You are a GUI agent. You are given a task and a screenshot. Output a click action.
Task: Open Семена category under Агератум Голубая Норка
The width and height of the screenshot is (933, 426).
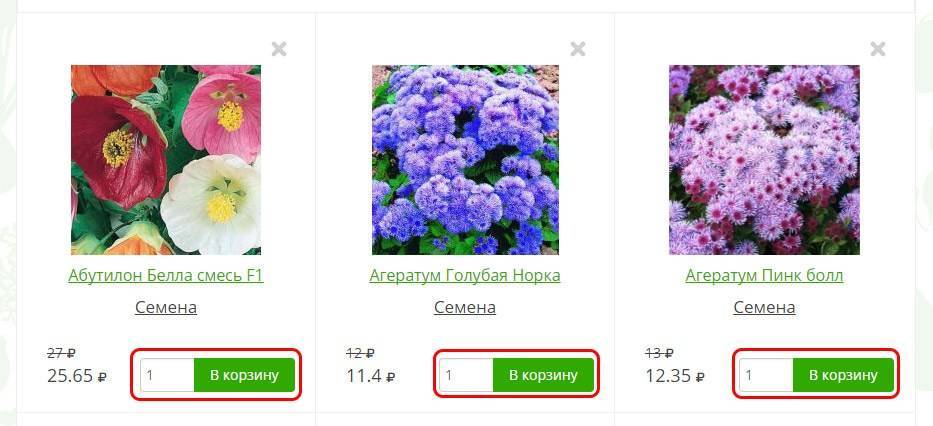point(465,307)
